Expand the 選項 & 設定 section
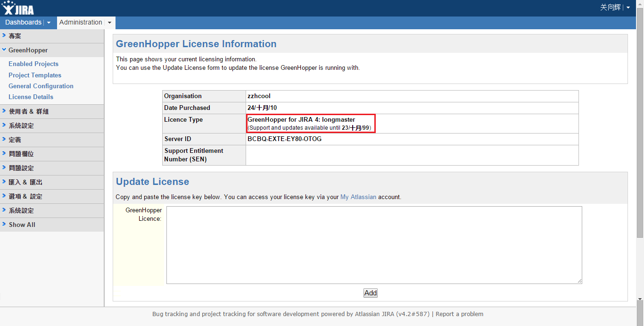Screen dimensions: 644x326 pyautogui.click(x=52, y=196)
